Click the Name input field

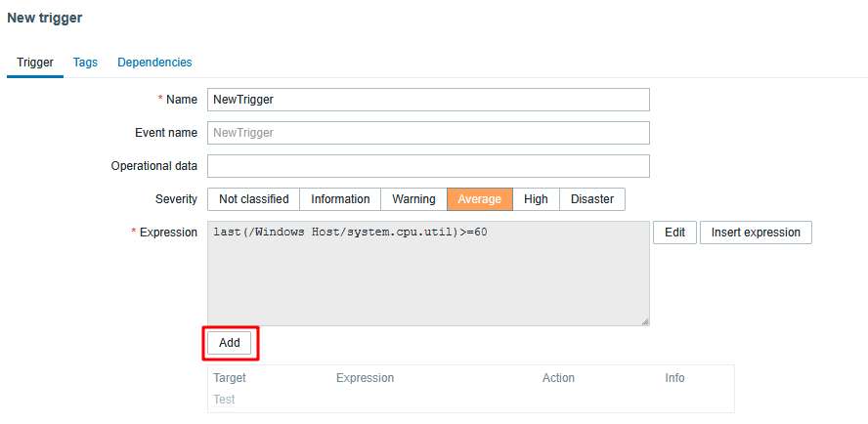[x=428, y=100]
